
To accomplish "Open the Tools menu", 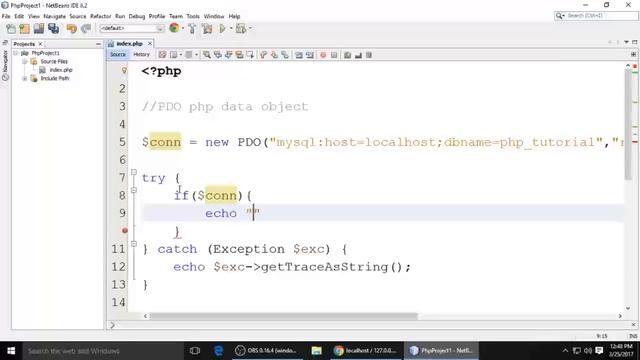I will click(x=193, y=16).
